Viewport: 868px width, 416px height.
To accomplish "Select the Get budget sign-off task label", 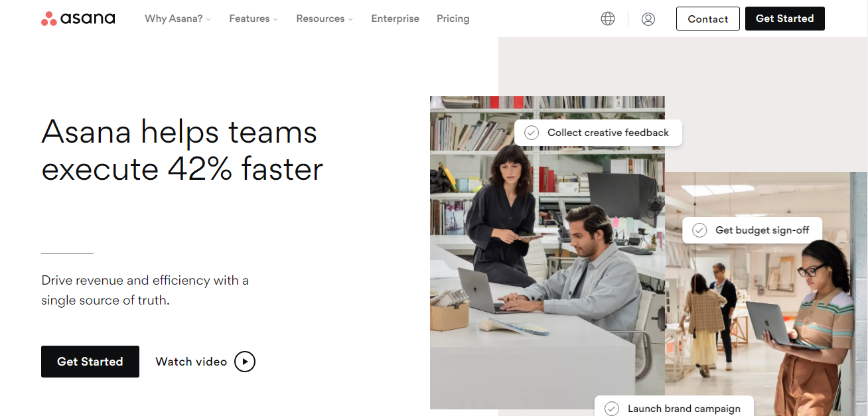I will 762,230.
